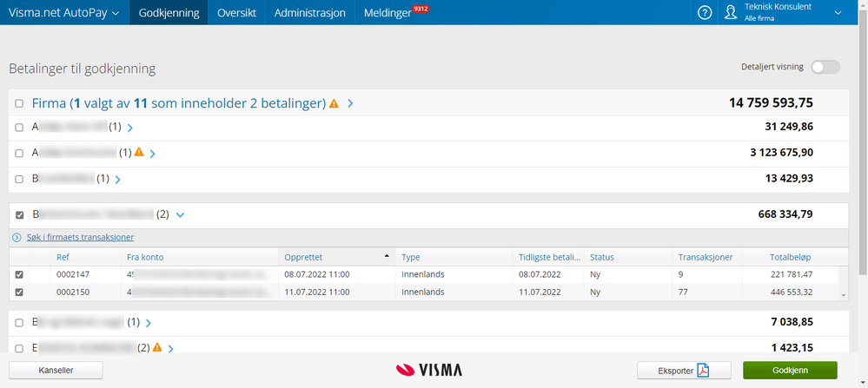Screen dimensions: 868x388
Task: Click the Kanseller button
Action: (56, 371)
